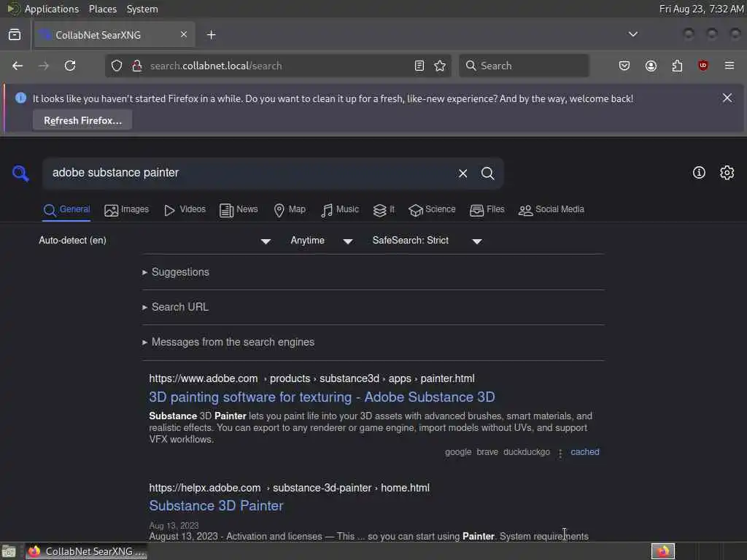Open the Anytime time range dropdown
The width and height of the screenshot is (747, 560).
pyautogui.click(x=322, y=241)
